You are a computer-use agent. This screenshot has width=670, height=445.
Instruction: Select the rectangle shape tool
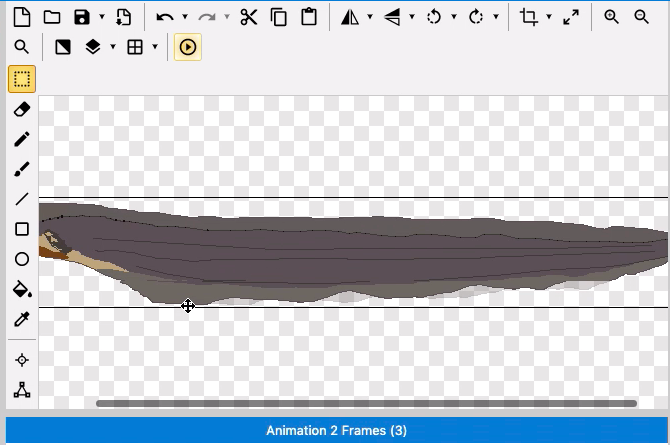coord(22,229)
